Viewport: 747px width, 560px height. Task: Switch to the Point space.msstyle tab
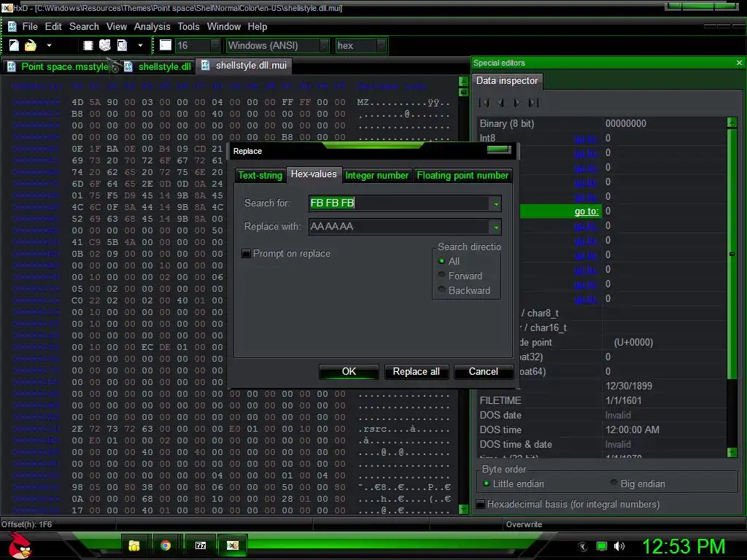pos(63,66)
